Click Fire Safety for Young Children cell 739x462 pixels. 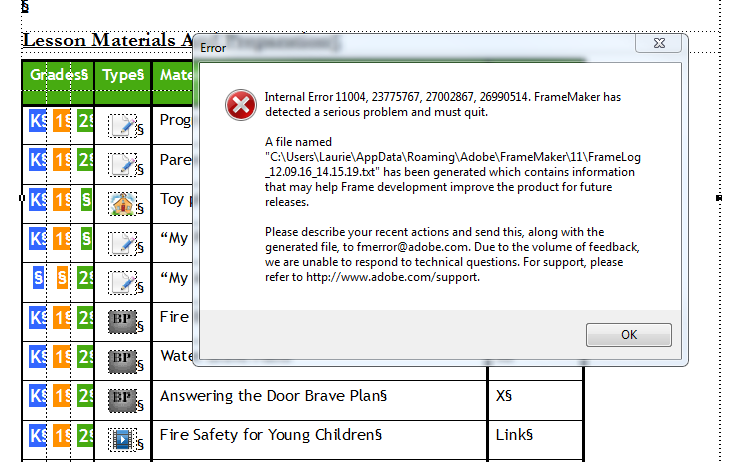point(320,440)
